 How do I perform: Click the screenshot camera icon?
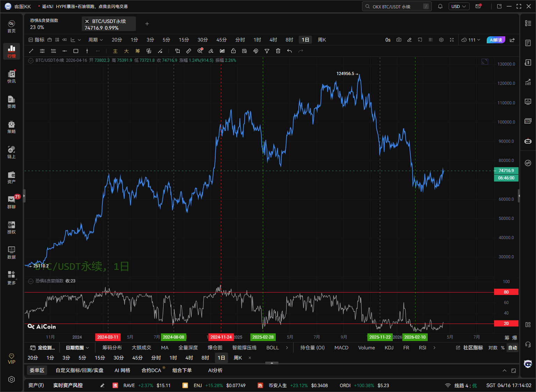[399, 40]
